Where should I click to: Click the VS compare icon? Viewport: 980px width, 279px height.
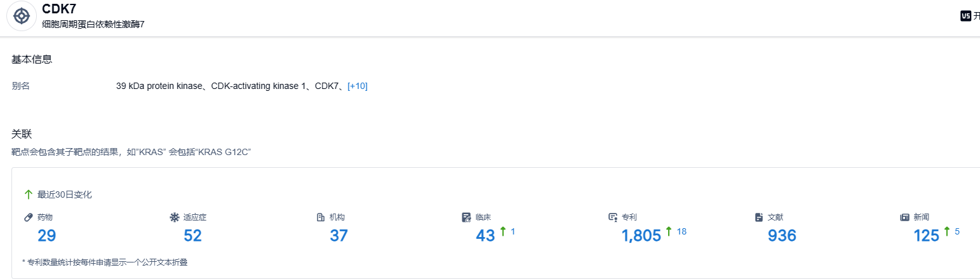pyautogui.click(x=966, y=17)
